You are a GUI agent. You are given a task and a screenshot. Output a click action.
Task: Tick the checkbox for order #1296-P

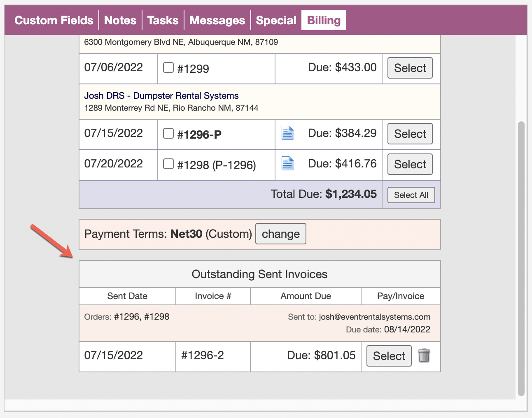click(168, 133)
